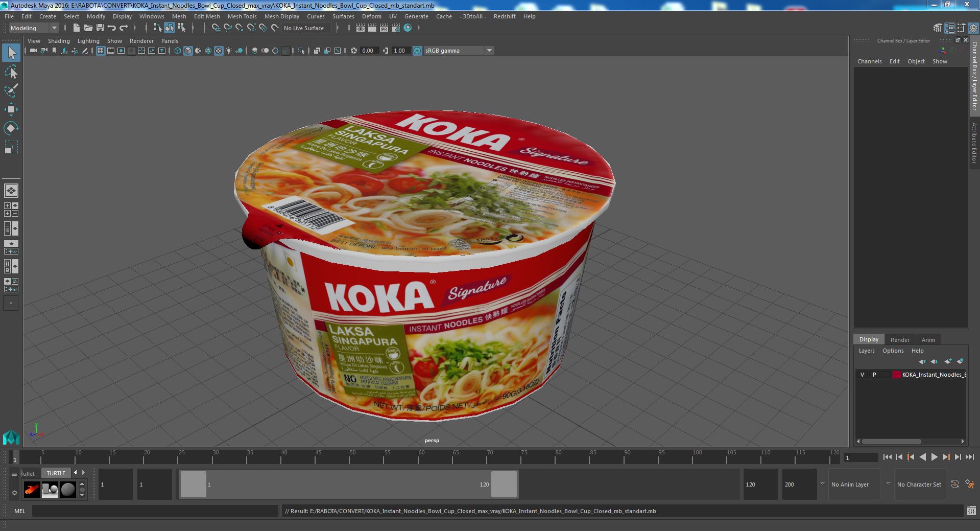Open the viewport Shading menu
The height and width of the screenshot is (531, 980).
(x=59, y=41)
